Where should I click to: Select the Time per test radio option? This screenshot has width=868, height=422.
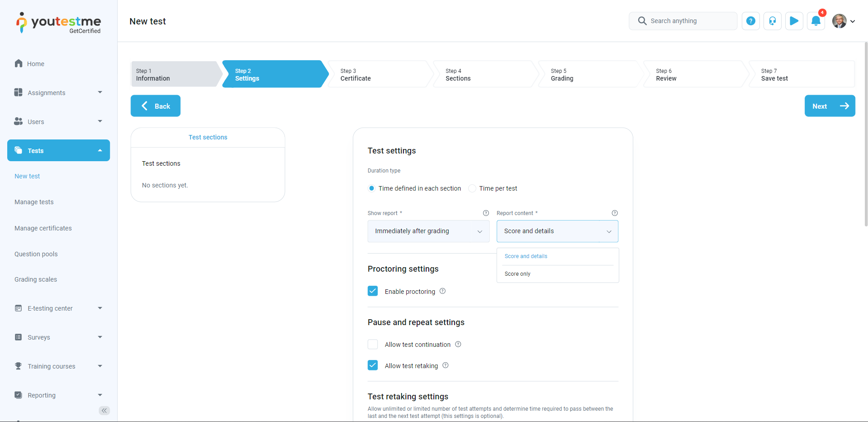click(472, 188)
